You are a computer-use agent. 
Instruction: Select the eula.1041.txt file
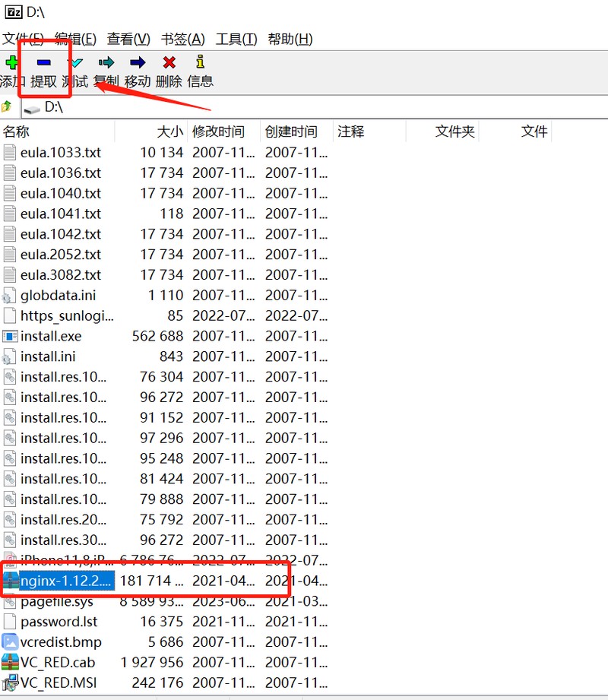pyautogui.click(x=61, y=214)
